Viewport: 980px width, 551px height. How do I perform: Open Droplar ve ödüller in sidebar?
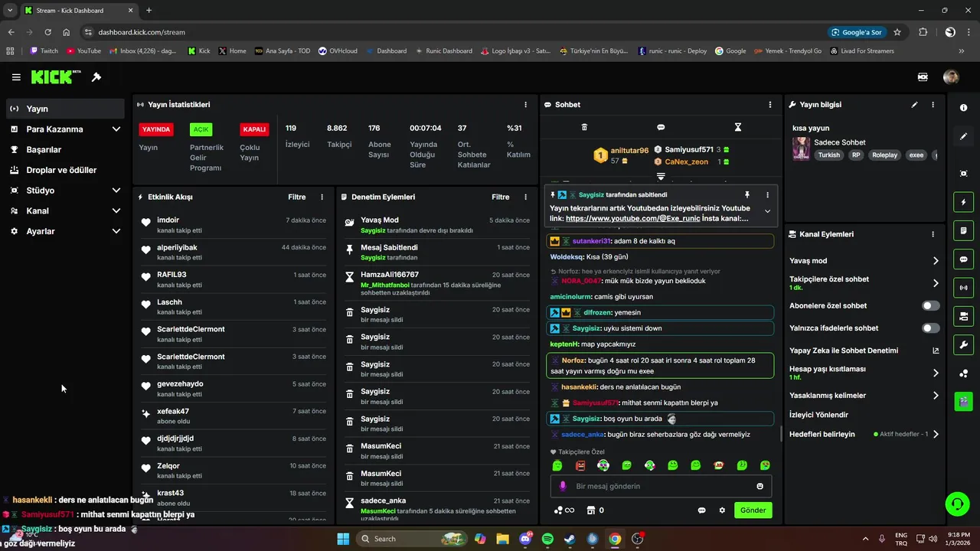pos(65,170)
